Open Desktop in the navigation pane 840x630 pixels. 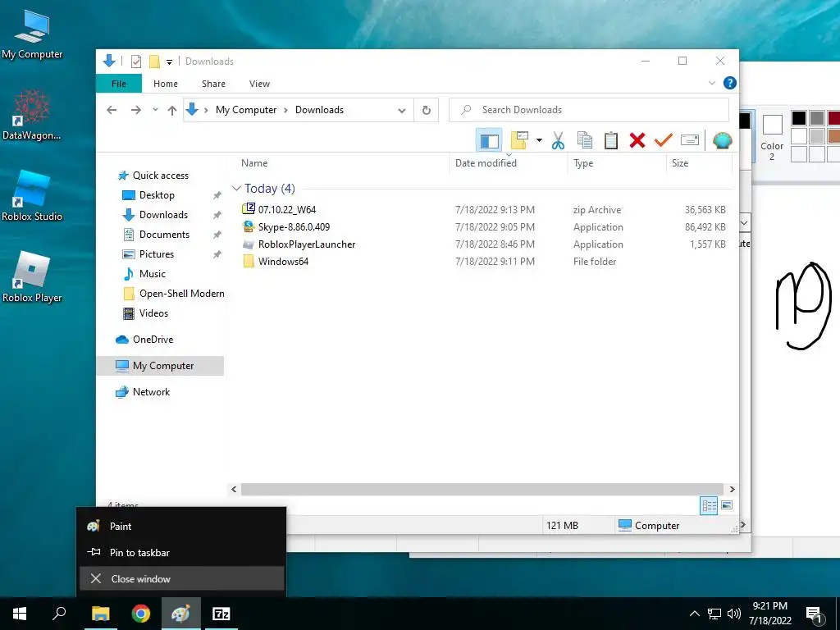point(157,195)
